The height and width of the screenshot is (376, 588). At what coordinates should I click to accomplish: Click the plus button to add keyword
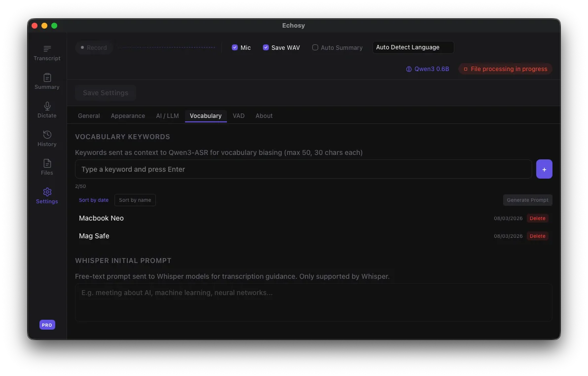coord(544,169)
